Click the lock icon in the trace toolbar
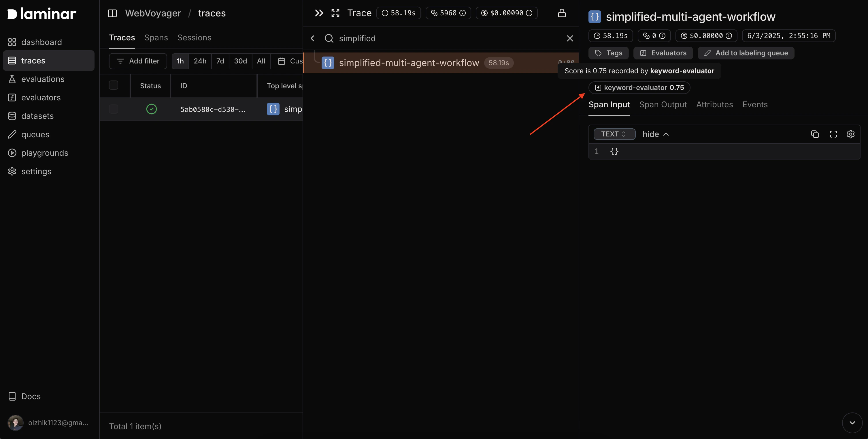 562,13
